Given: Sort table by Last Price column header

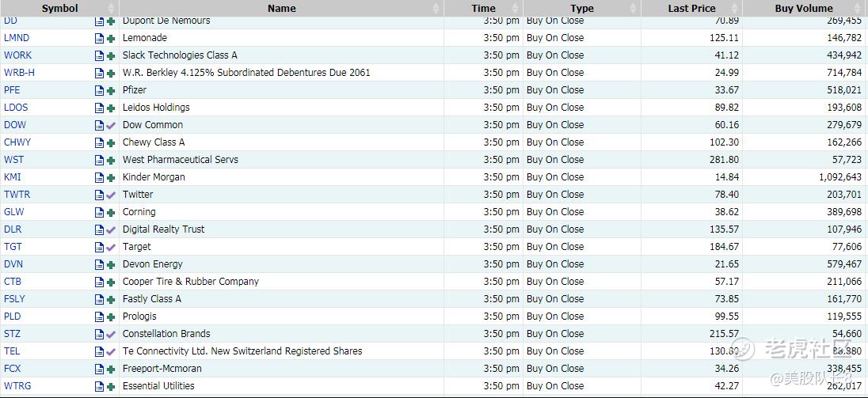Looking at the screenshot, I should coord(692,8).
